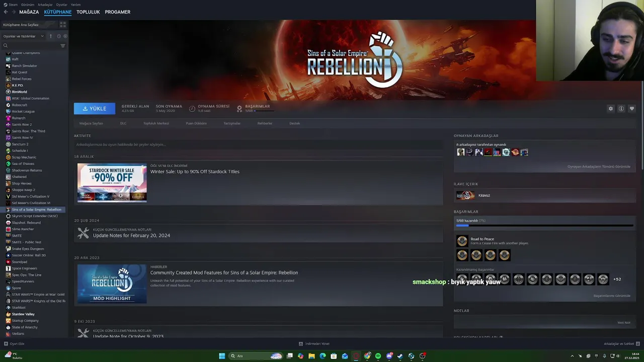Open Rehberler tab
Screen dimensions: 644x362
coord(265,123)
